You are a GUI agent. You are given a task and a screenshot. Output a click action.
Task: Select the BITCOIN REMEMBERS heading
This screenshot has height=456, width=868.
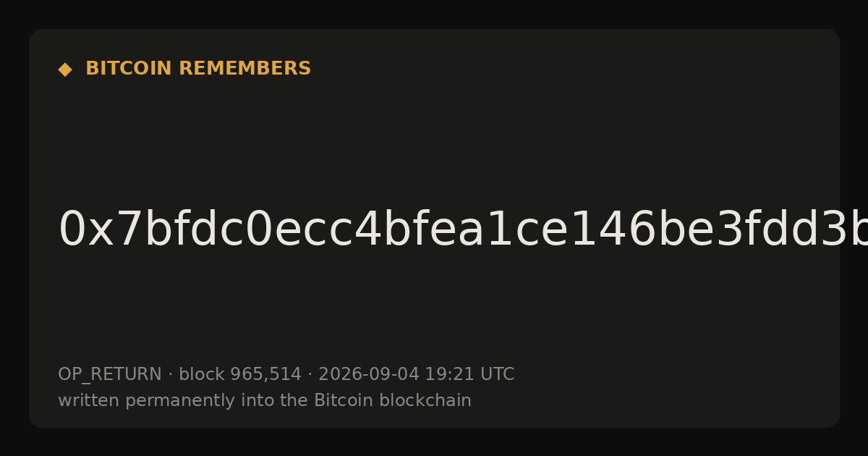click(x=198, y=69)
